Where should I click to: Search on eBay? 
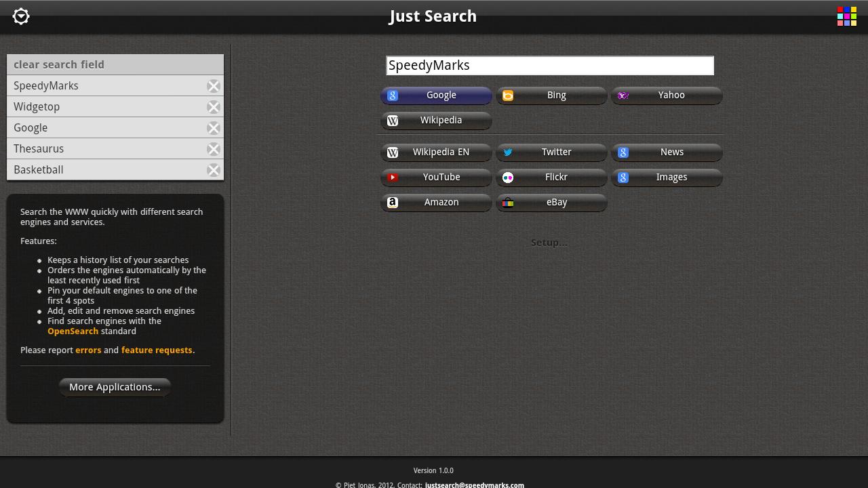pyautogui.click(x=551, y=203)
